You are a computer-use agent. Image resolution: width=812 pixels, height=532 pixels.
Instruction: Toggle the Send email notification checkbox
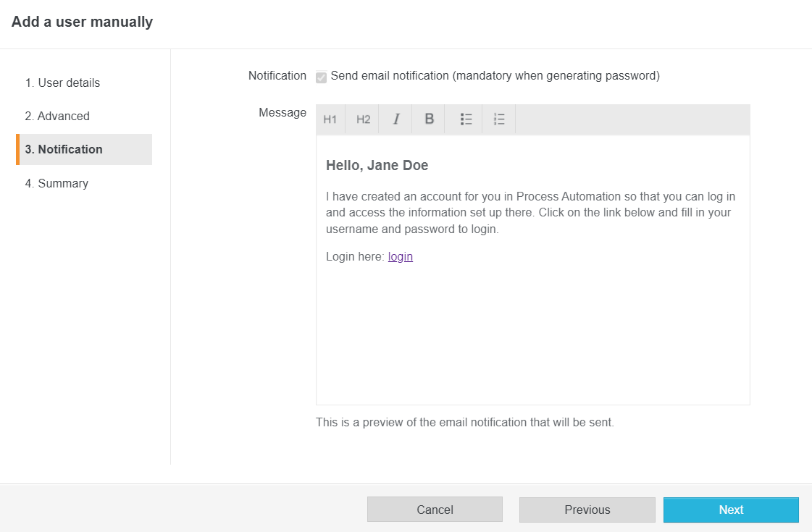321,77
